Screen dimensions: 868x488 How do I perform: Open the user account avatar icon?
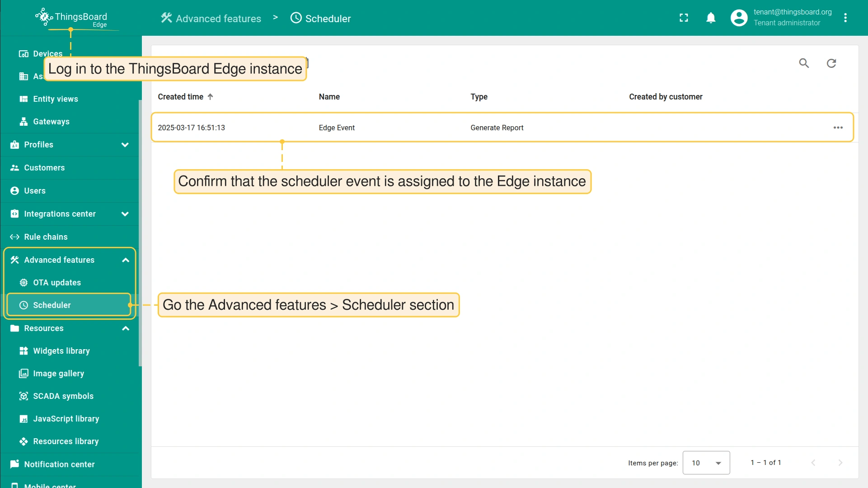click(739, 18)
